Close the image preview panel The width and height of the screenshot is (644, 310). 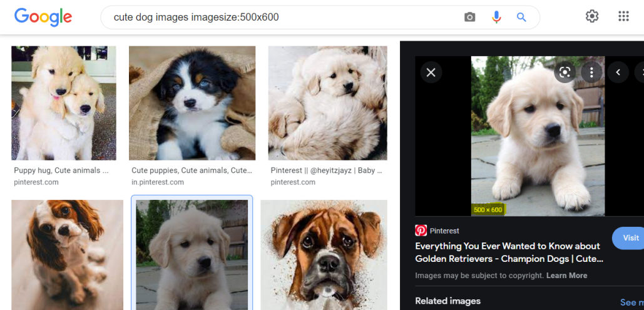pos(431,72)
